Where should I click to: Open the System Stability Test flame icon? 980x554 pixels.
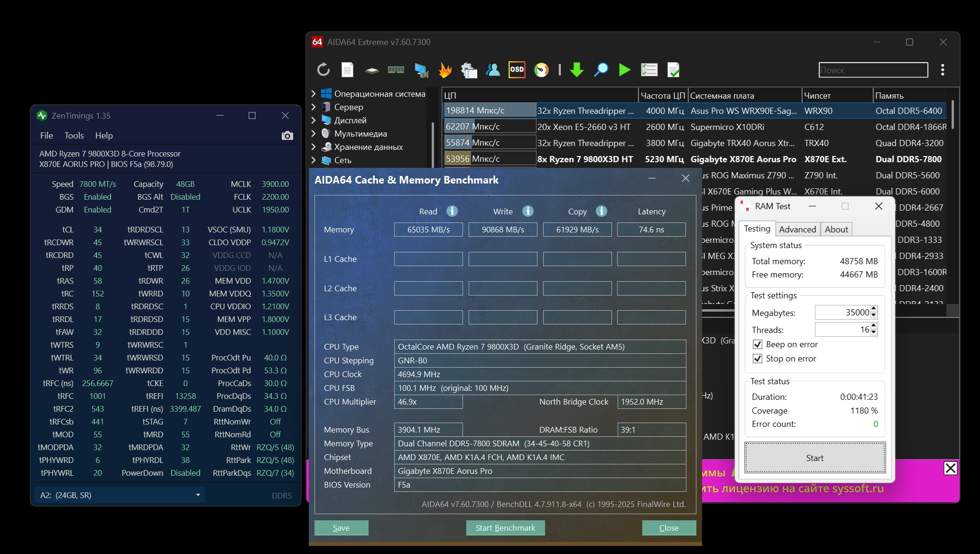(x=445, y=70)
